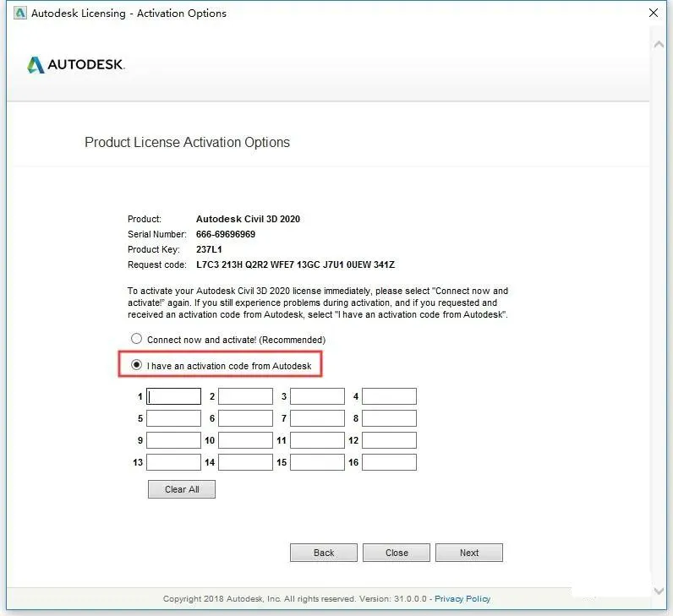Proceed with the Next button
The image size is (673, 616).
(469, 553)
